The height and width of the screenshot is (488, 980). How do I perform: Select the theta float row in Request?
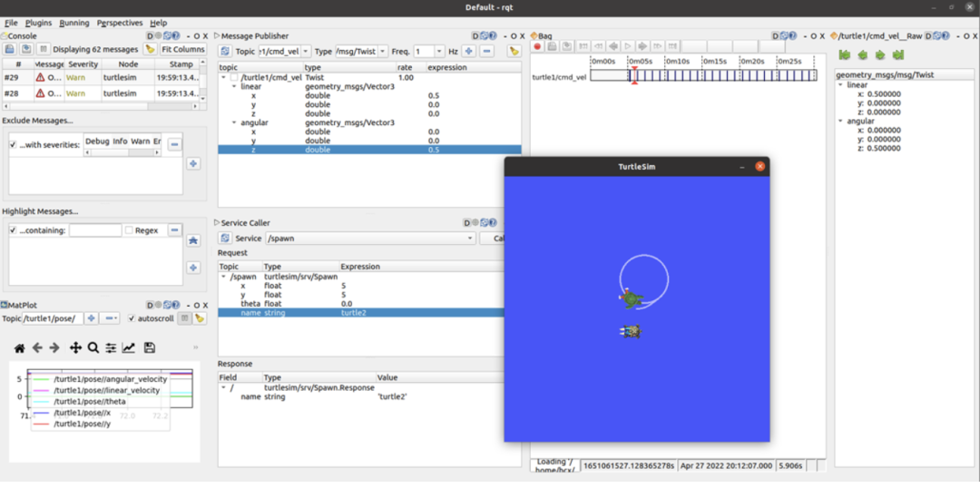360,303
